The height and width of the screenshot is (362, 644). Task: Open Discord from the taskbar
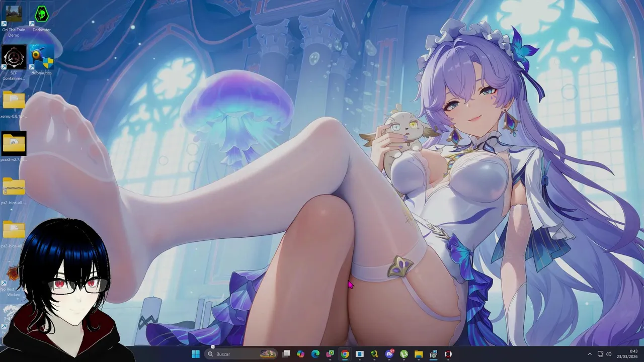point(389,354)
